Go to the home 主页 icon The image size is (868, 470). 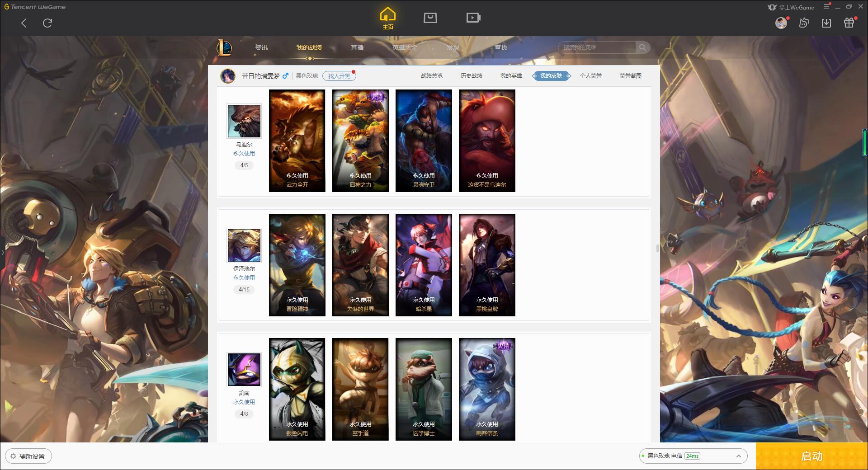tap(387, 18)
